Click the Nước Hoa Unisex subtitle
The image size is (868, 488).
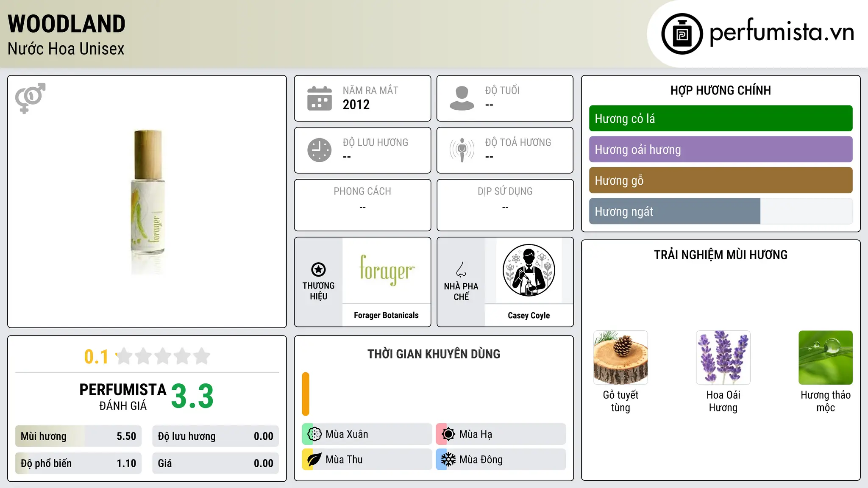(x=66, y=49)
